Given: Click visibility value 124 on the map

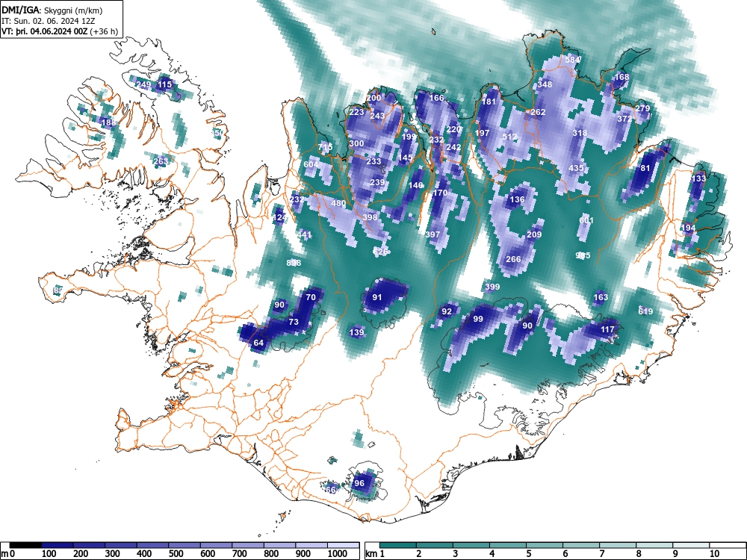Looking at the screenshot, I should 279,217.
